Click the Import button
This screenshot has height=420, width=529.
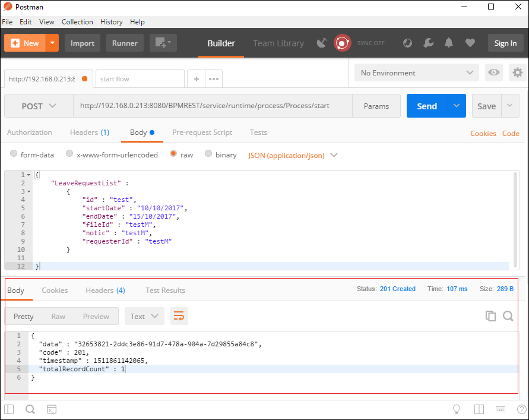pyautogui.click(x=83, y=43)
